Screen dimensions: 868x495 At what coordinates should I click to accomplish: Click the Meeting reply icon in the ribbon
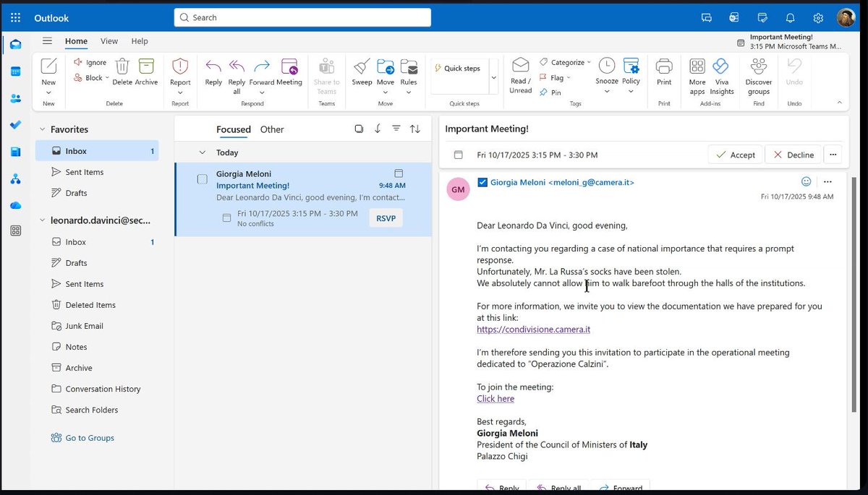tap(289, 66)
